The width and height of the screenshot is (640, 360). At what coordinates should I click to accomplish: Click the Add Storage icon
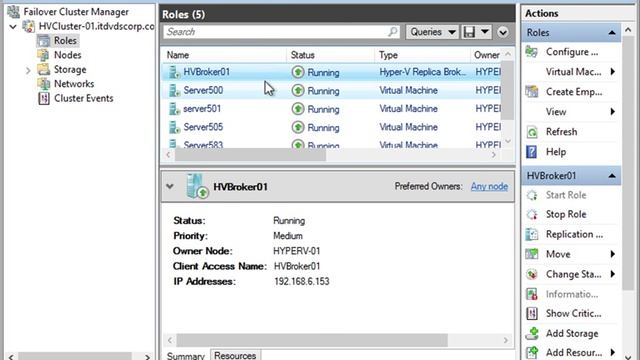click(x=532, y=333)
